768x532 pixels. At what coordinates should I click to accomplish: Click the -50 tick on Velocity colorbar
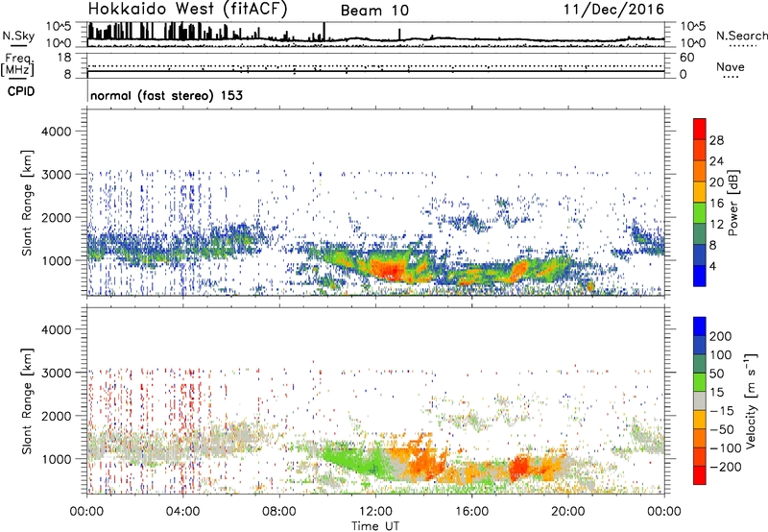[722, 429]
